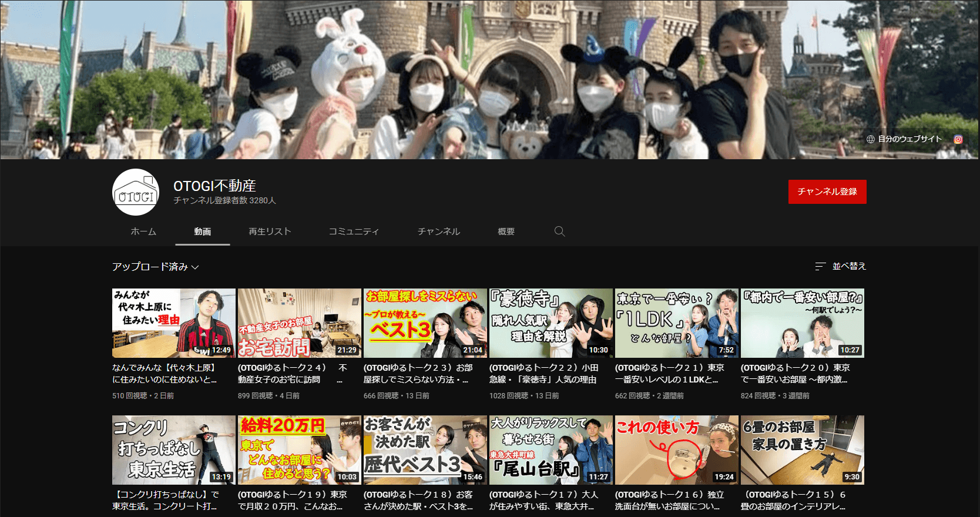Image resolution: width=980 pixels, height=517 pixels.
Task: Click title OTOGIゆるトーク16 独立洗面台
Action: [x=670, y=501]
